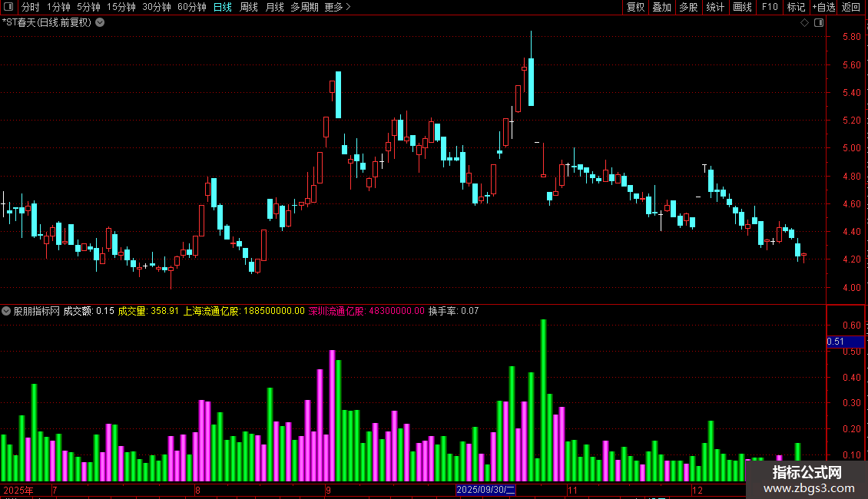Toggle the left sidebar panel icon
The image size is (868, 499).
tap(8, 7)
